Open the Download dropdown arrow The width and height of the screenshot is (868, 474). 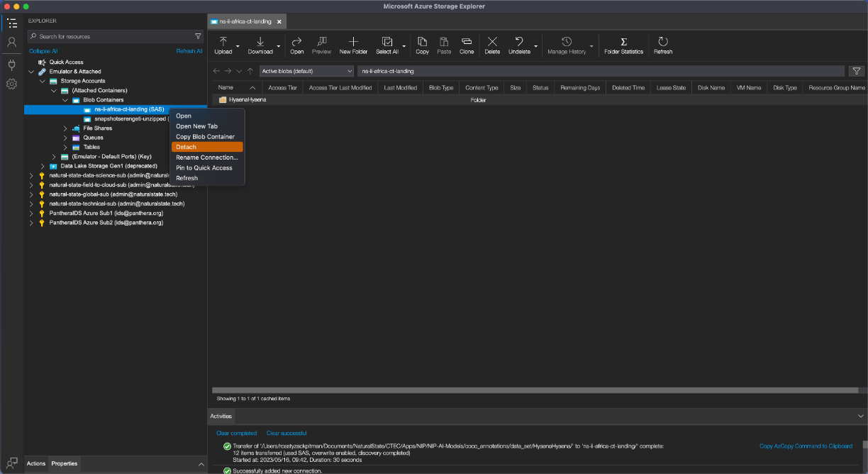pyautogui.click(x=278, y=46)
